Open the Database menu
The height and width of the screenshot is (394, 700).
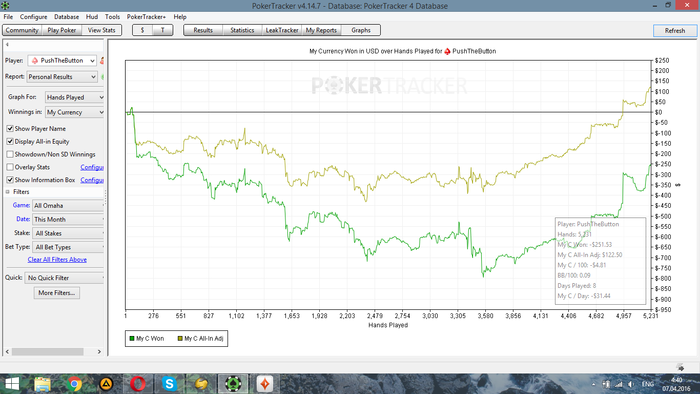tap(67, 17)
